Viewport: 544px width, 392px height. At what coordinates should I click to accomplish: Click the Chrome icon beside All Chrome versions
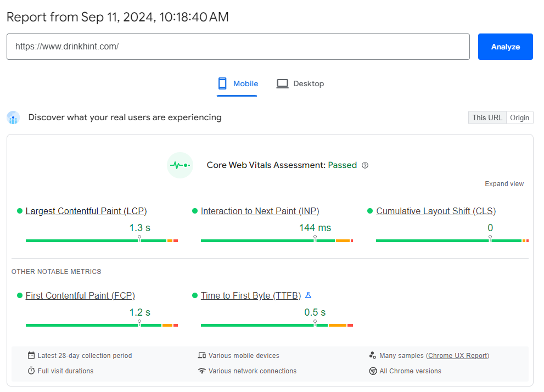click(373, 371)
